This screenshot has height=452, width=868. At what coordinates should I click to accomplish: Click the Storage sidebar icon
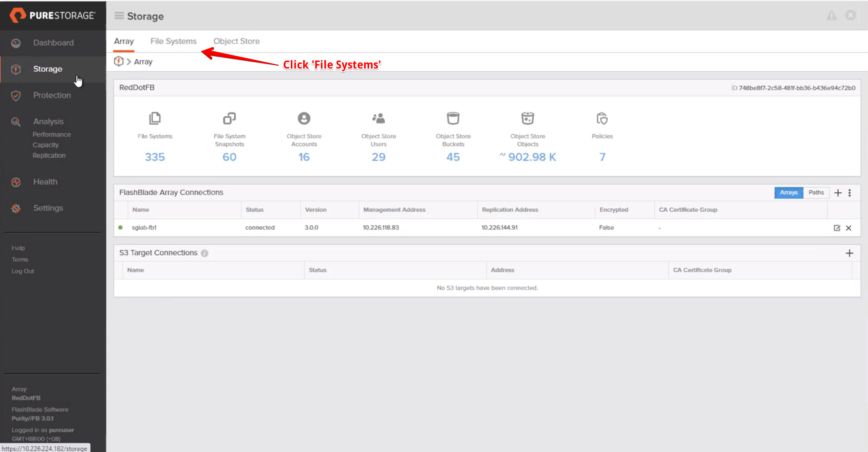(16, 69)
